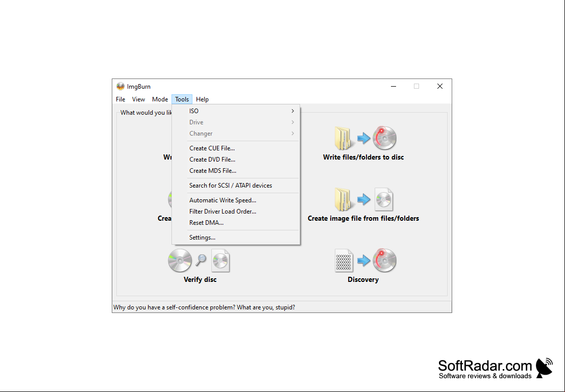Open the Mode menu
Screen dimensions: 565x392
160,99
